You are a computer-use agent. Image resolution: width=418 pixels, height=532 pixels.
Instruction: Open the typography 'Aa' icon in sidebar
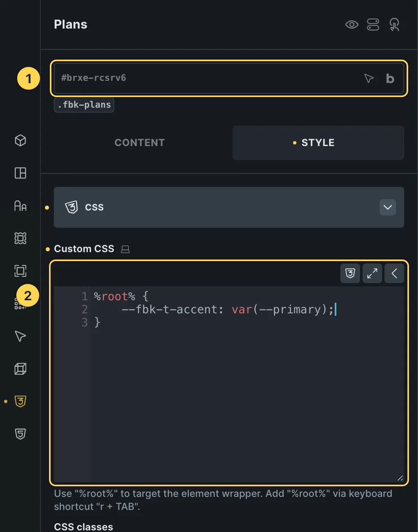point(20,206)
